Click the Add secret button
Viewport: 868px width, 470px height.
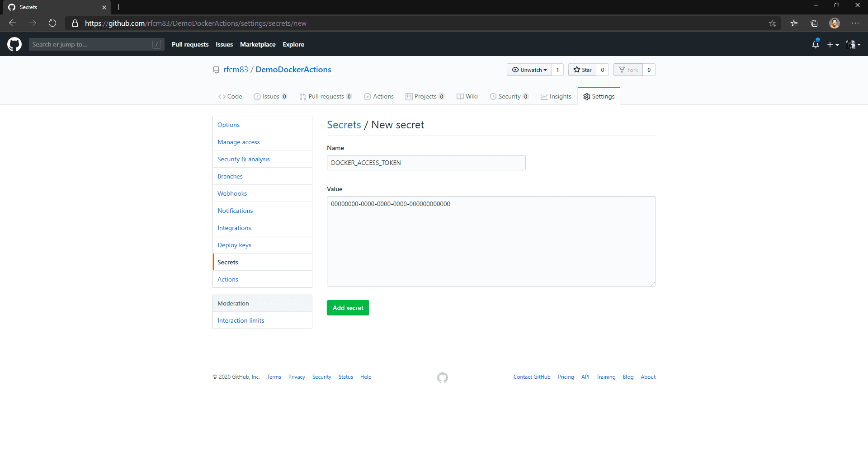click(348, 308)
